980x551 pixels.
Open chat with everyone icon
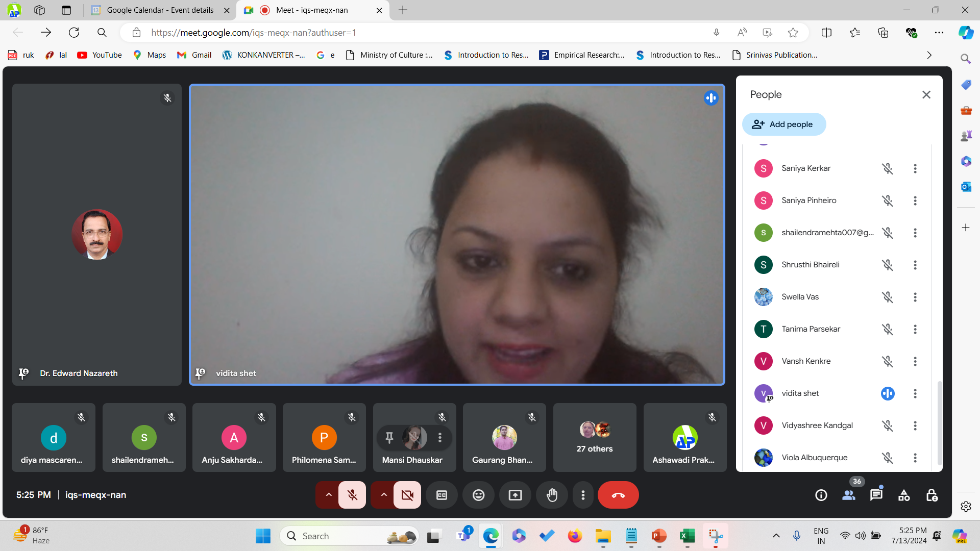[876, 495]
